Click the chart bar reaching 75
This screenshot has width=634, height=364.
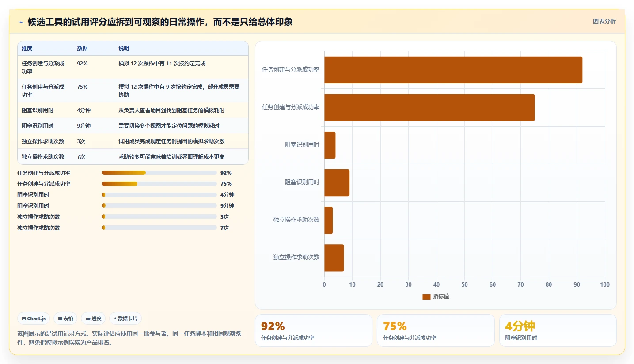[x=429, y=107]
